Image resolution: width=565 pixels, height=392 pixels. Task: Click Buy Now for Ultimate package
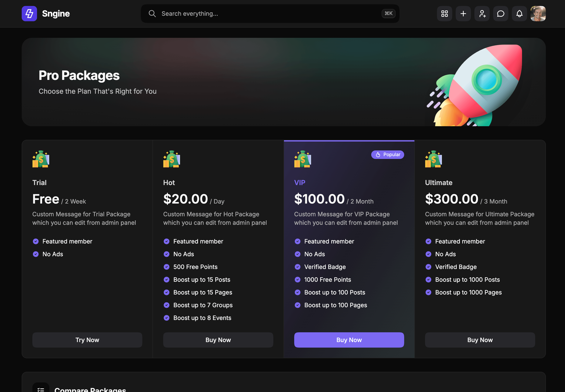480,340
